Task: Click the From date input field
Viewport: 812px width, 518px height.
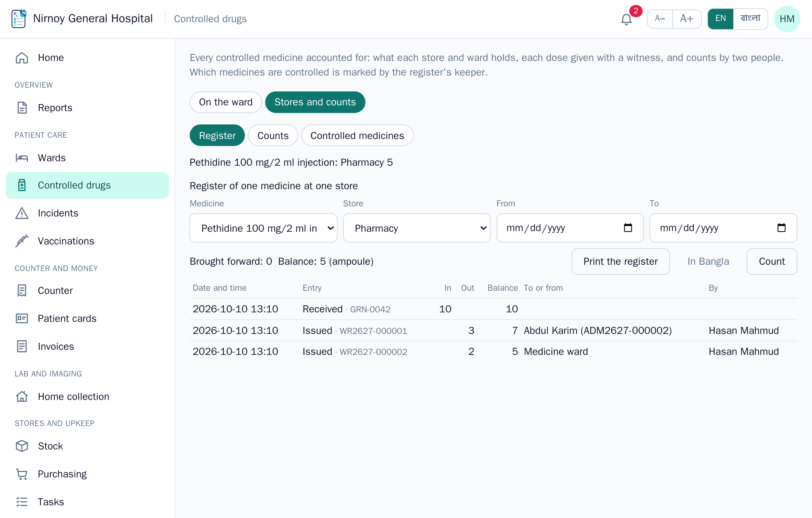Action: 570,228
